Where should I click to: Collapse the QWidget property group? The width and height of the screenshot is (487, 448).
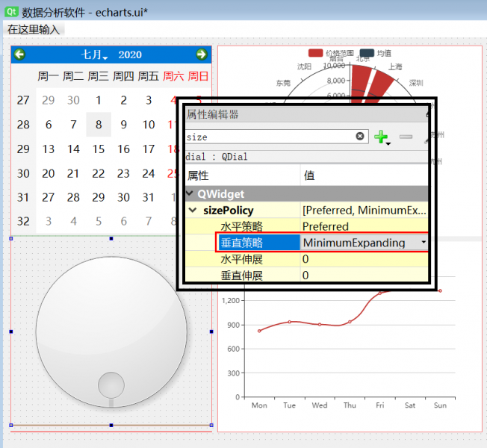tap(190, 194)
